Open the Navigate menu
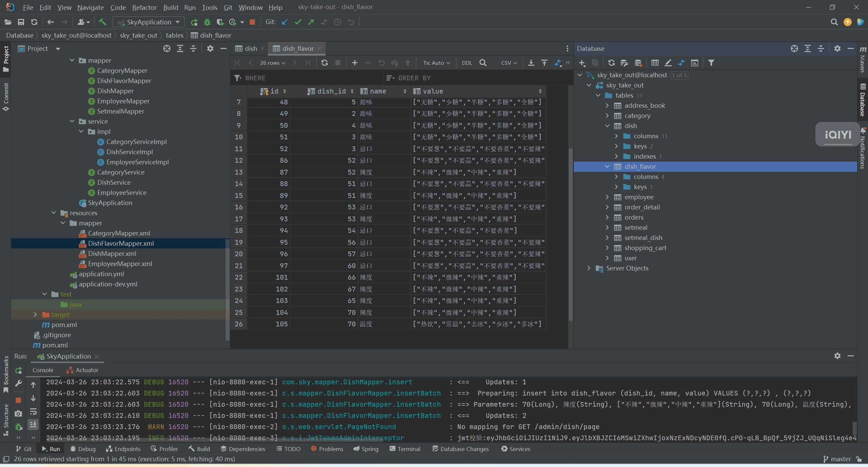 point(90,7)
